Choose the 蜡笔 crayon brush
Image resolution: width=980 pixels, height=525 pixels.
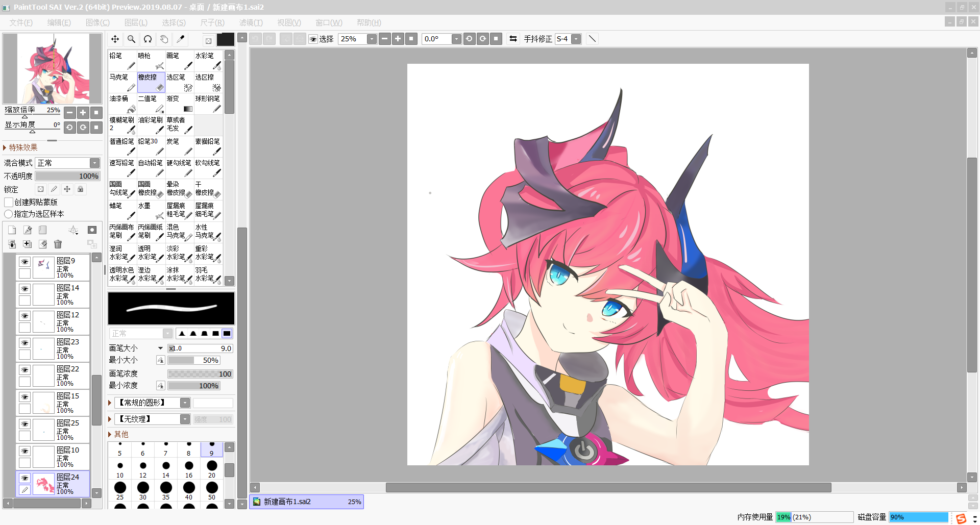(122, 211)
